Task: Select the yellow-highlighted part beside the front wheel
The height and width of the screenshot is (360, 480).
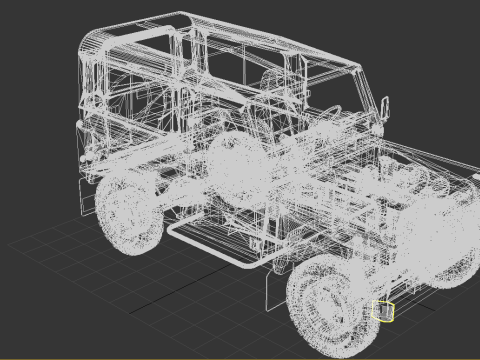Action: click(383, 311)
